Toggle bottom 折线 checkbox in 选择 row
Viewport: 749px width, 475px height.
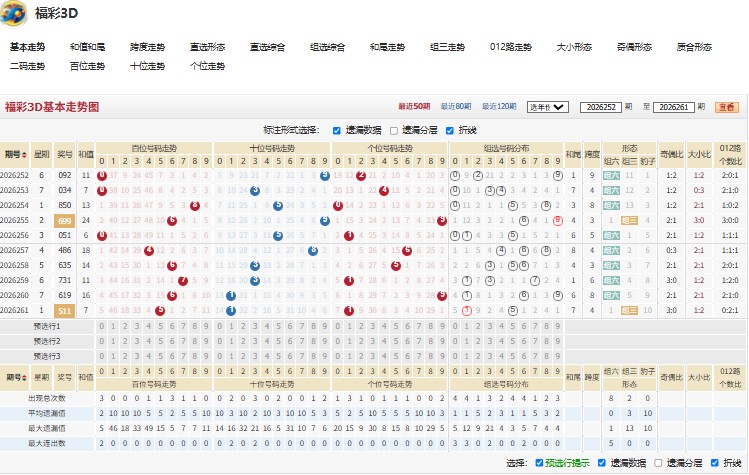coord(715,463)
